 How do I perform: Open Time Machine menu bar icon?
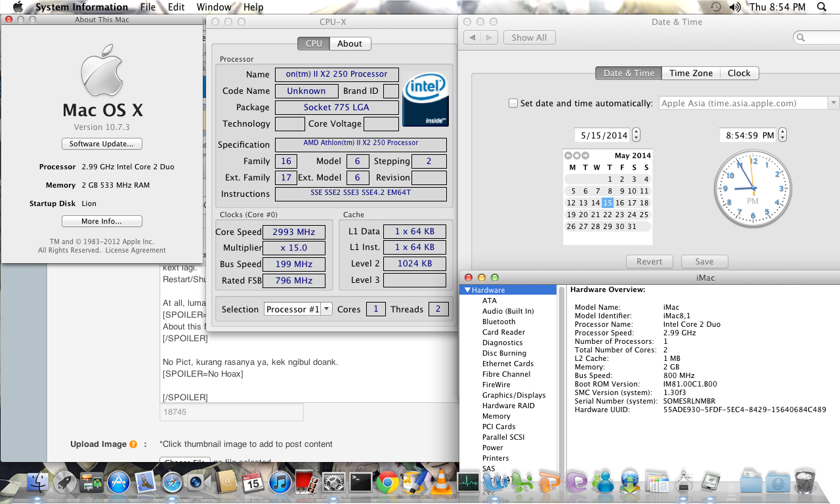tap(715, 7)
